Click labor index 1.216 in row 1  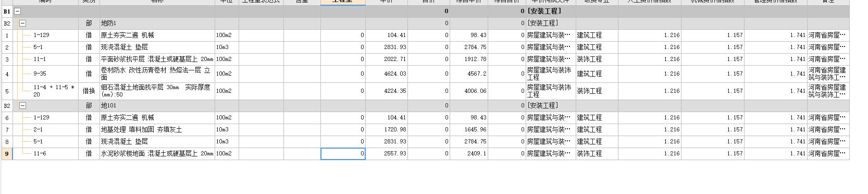click(x=672, y=35)
